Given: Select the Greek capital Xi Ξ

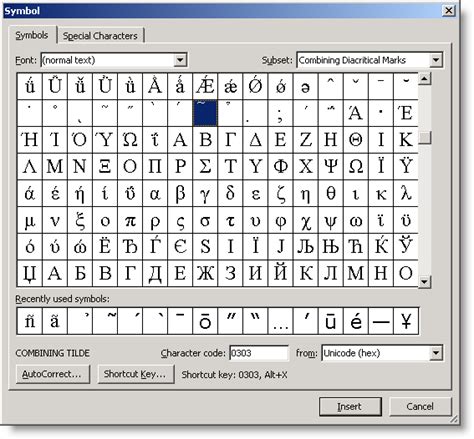Looking at the screenshot, I should [x=105, y=166].
